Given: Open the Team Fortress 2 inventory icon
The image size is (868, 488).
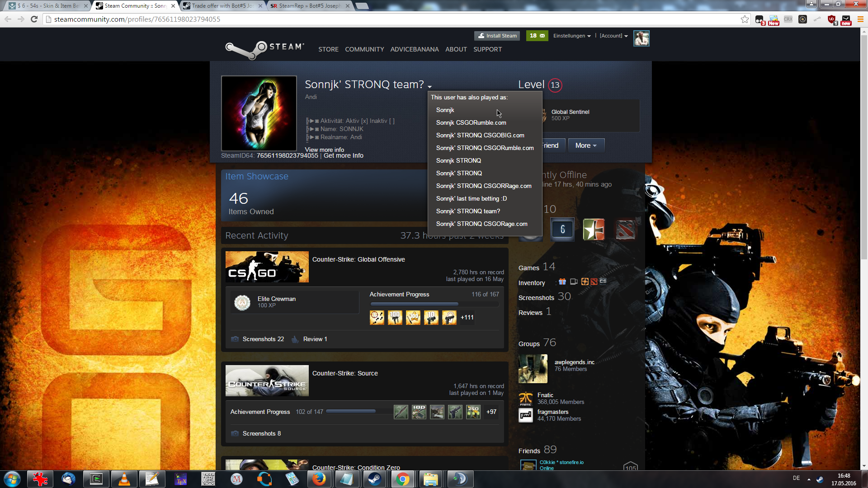Looking at the screenshot, I should 585,282.
